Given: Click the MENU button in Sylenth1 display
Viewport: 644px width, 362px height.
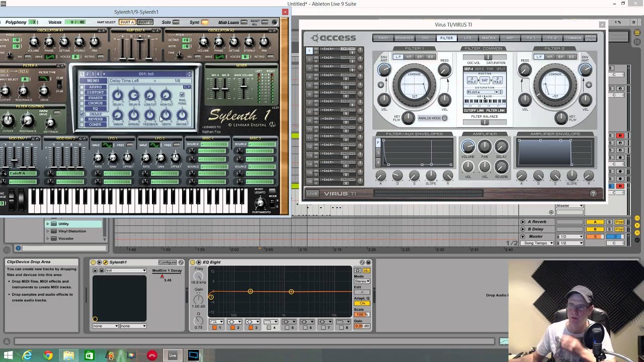Looking at the screenshot, I should 93,80.
